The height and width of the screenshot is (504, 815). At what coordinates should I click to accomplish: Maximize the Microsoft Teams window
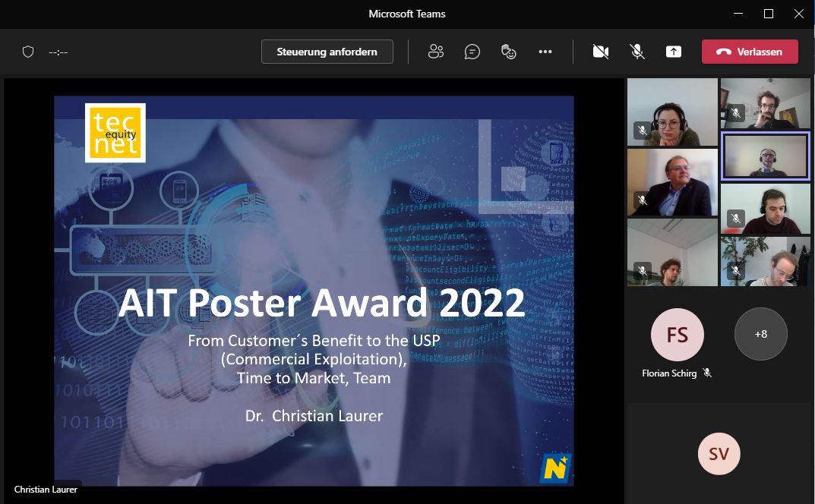click(768, 14)
